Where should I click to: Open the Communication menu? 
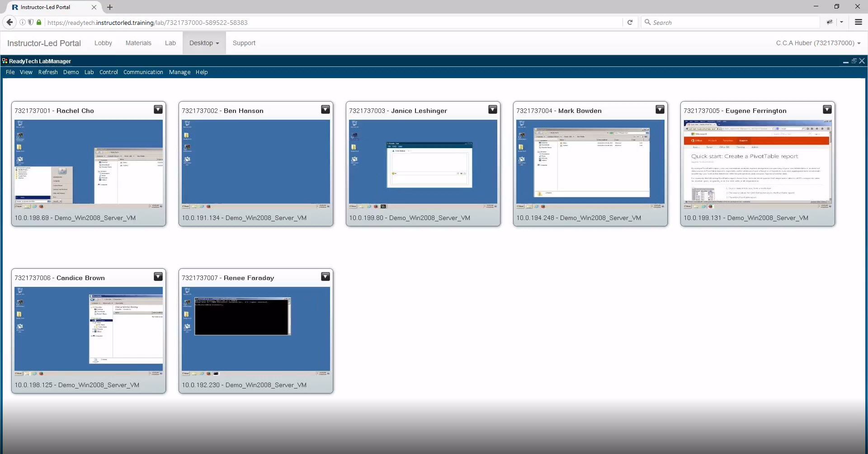(143, 72)
